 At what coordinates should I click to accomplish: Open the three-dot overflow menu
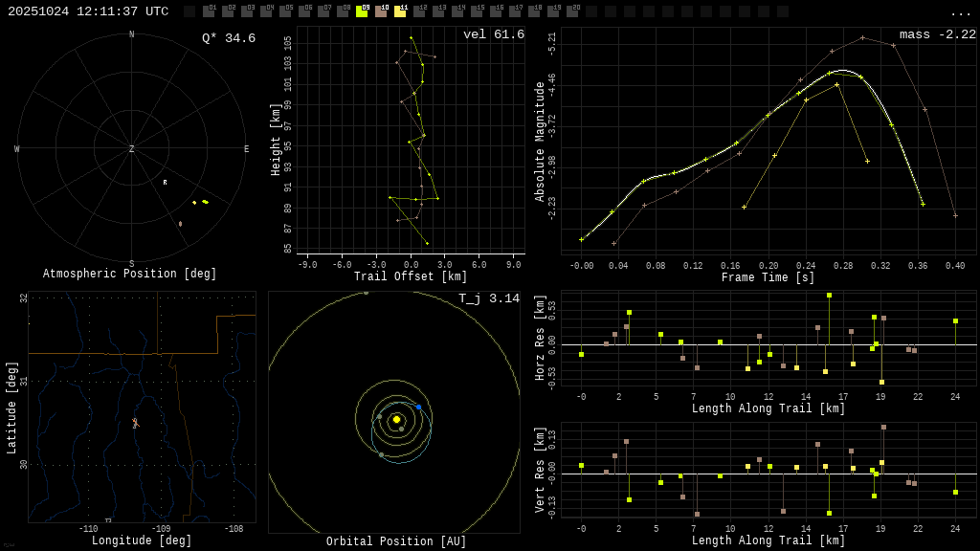click(x=960, y=12)
